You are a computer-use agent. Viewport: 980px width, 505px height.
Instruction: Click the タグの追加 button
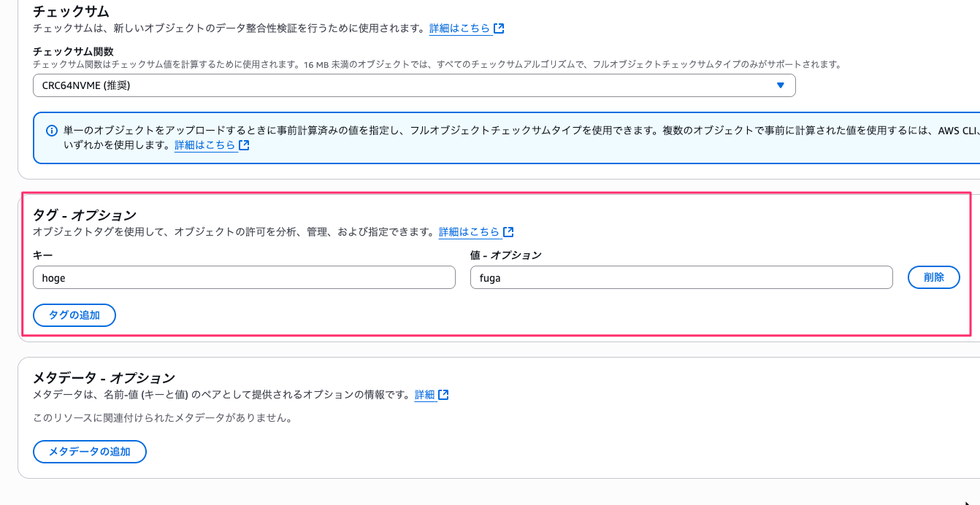coord(74,315)
